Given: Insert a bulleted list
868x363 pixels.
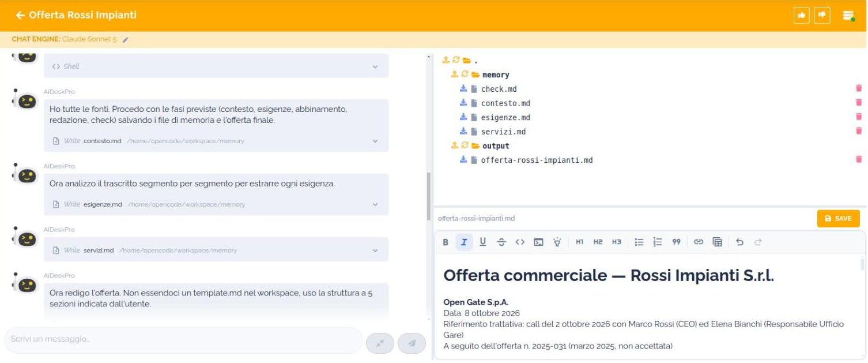Looking at the screenshot, I should [639, 242].
